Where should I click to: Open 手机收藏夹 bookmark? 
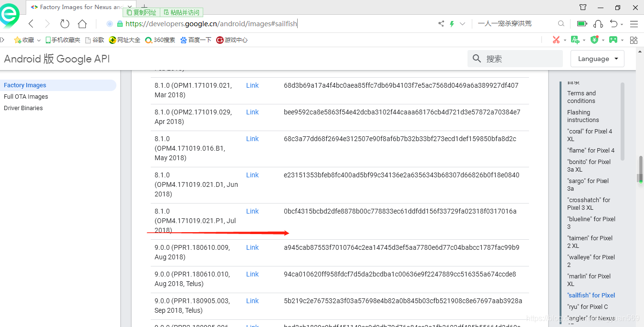pos(62,40)
